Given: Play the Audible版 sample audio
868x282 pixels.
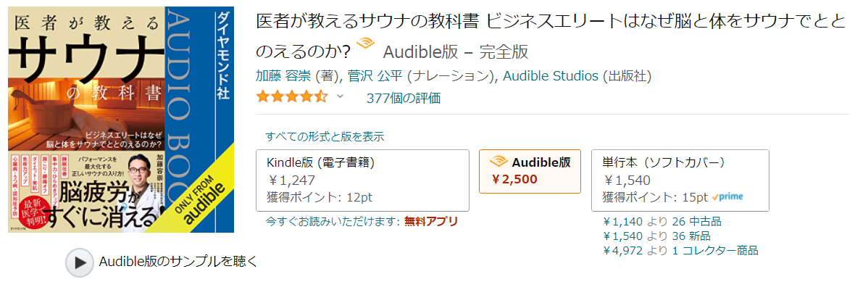Looking at the screenshot, I should (80, 262).
